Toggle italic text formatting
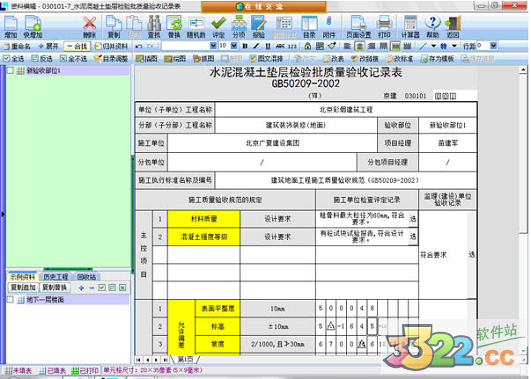Screen dimensions: 531x379 coord(256,46)
